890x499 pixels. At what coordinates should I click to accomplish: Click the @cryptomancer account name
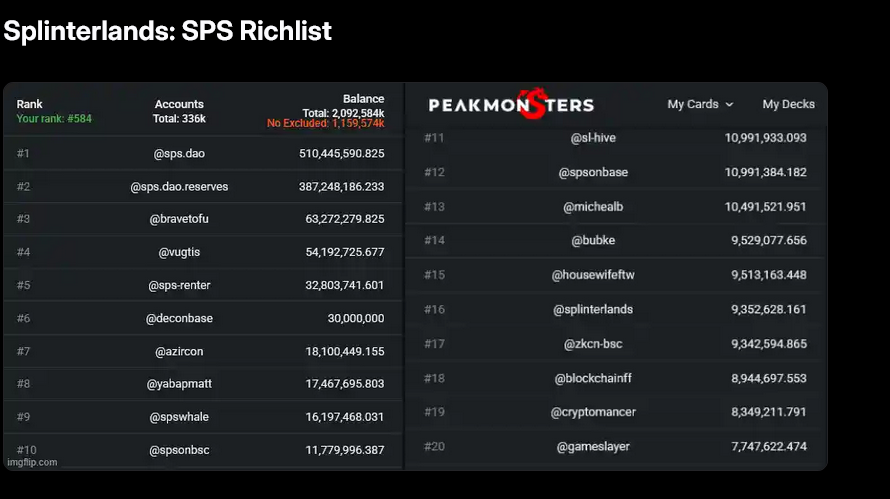point(593,412)
